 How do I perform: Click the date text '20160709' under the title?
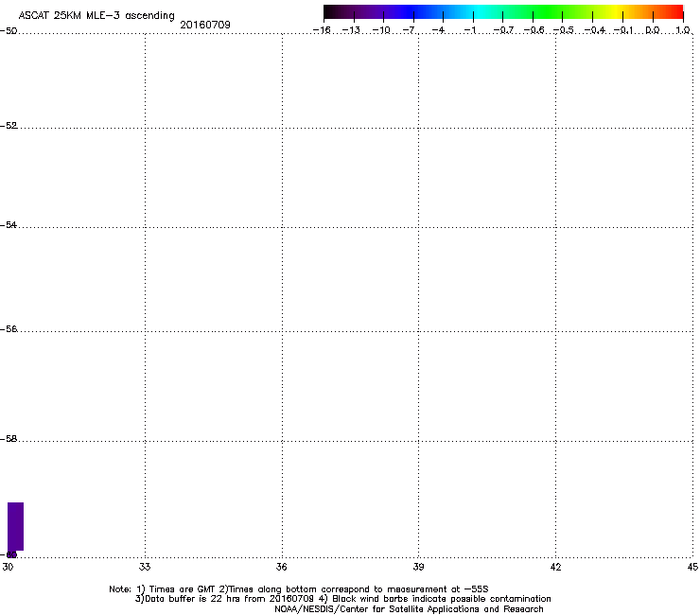pos(205,25)
